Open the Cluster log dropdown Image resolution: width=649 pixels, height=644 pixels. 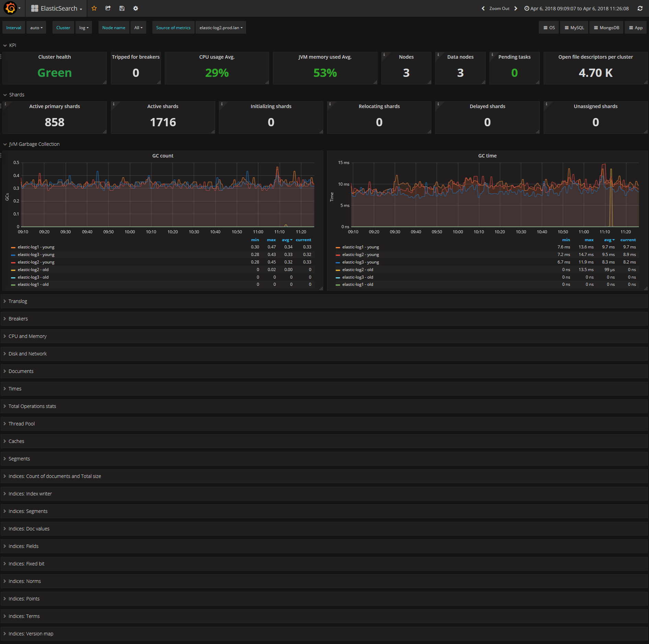84,28
